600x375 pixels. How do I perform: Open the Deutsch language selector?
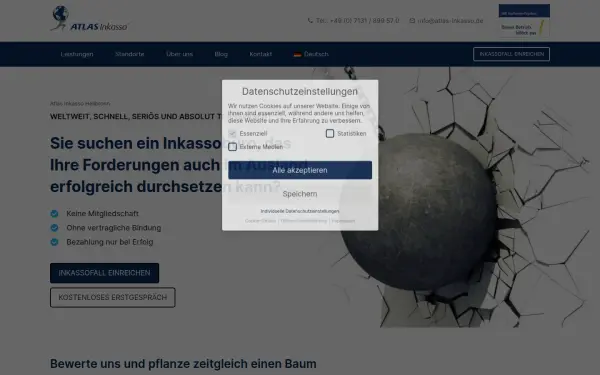pyautogui.click(x=311, y=54)
